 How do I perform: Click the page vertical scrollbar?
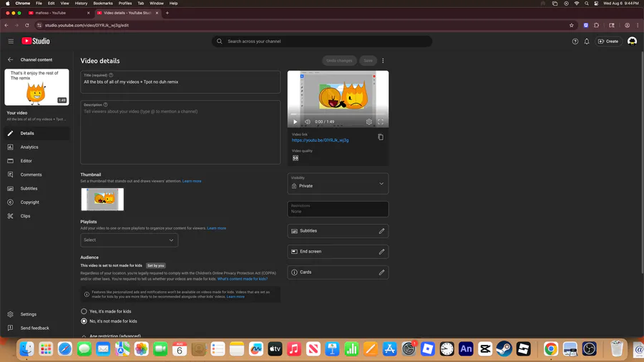[x=642, y=164]
